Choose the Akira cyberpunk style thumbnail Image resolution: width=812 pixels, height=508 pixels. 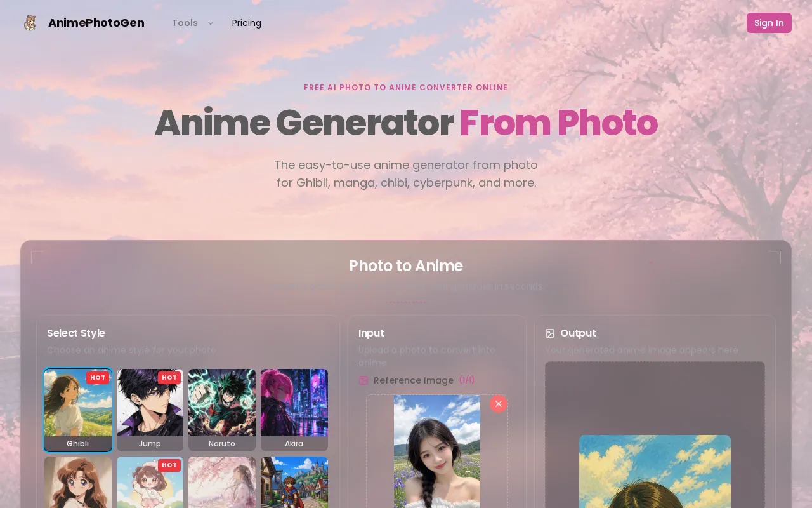tap(294, 410)
